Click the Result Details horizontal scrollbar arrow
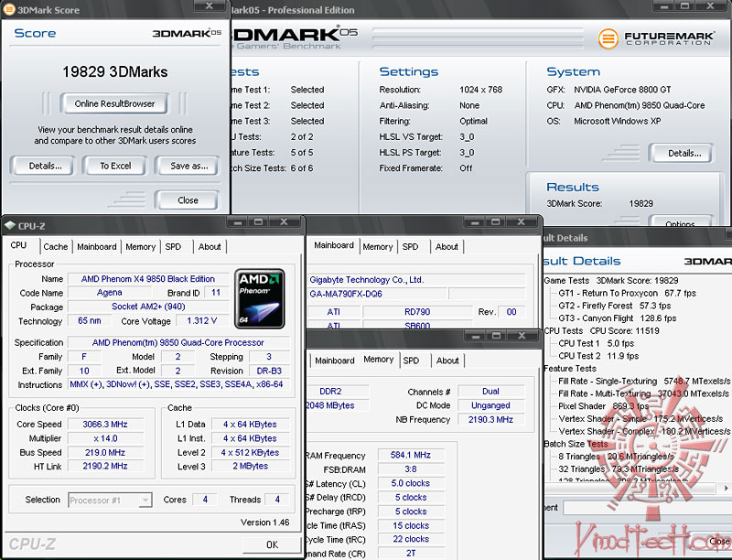The image size is (732, 560). 726,488
